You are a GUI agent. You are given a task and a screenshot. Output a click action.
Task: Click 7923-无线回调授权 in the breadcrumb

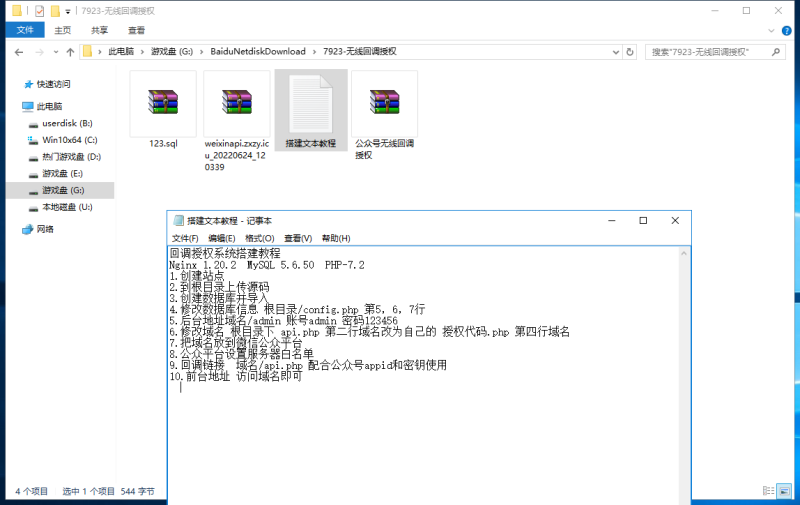coord(360,52)
